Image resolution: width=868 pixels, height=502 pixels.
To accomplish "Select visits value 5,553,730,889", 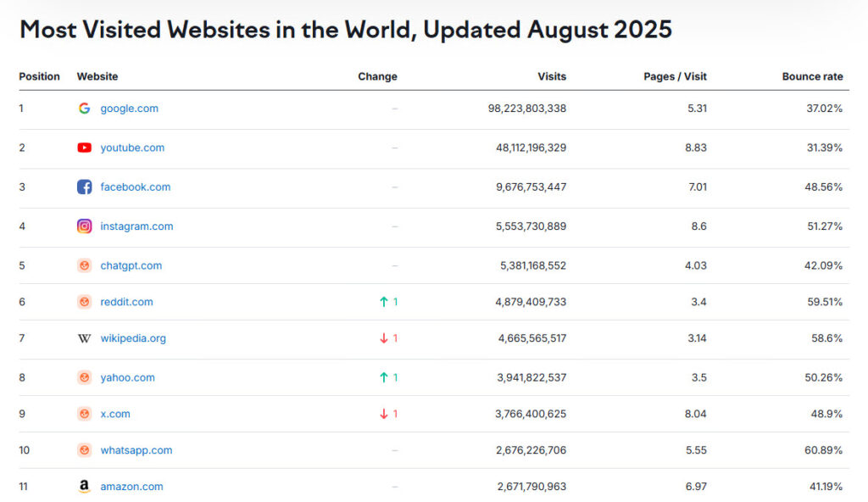I will pos(531,226).
